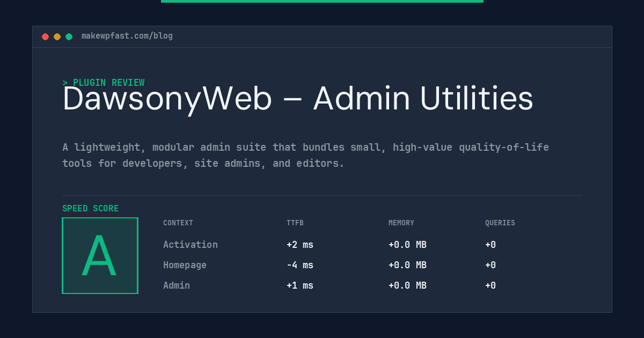Select the Homepage row label
This screenshot has width=644, height=338.
[185, 265]
